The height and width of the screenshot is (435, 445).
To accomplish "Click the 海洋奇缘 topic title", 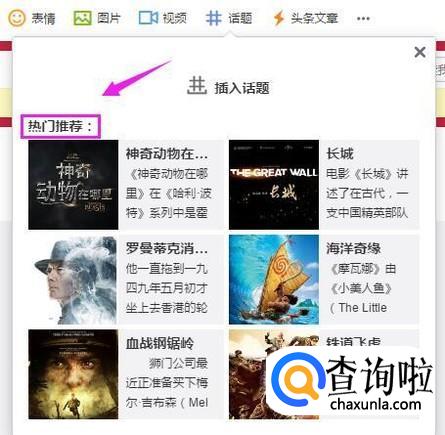I will tap(353, 249).
